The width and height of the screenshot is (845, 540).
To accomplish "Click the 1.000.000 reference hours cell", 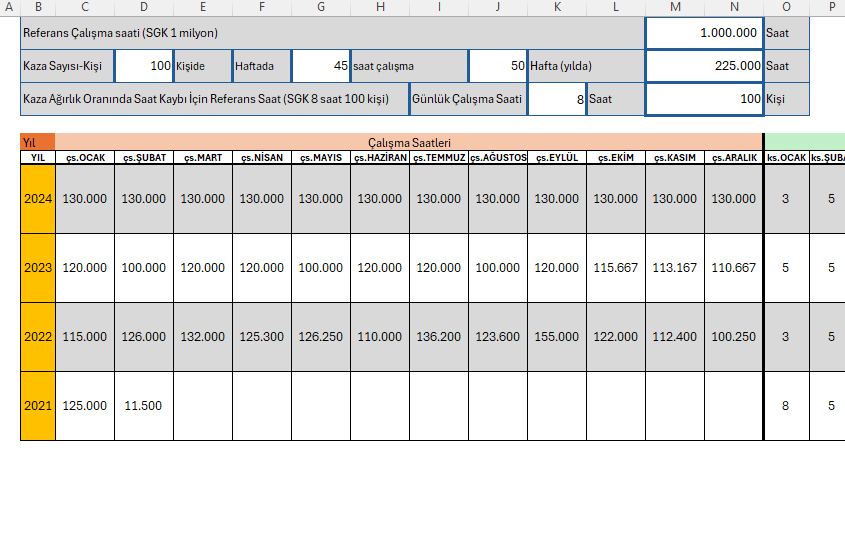I will (704, 33).
